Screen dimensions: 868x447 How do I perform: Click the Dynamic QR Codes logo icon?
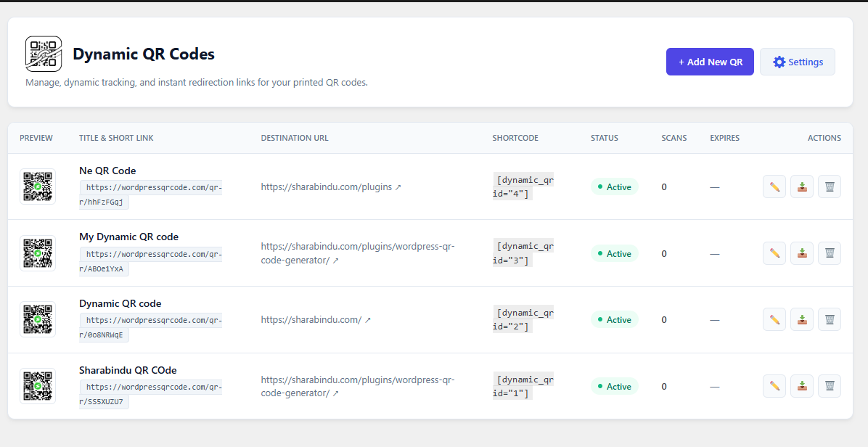click(x=43, y=54)
